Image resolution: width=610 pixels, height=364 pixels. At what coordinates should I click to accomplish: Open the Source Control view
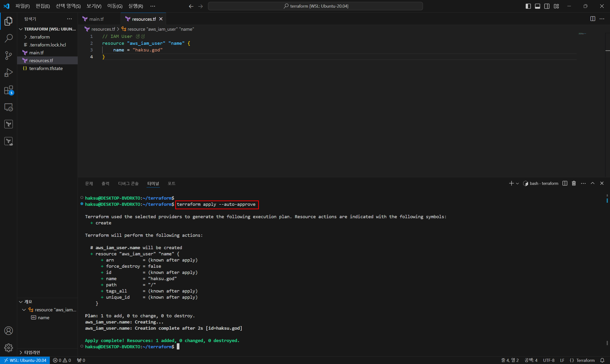tap(9, 56)
